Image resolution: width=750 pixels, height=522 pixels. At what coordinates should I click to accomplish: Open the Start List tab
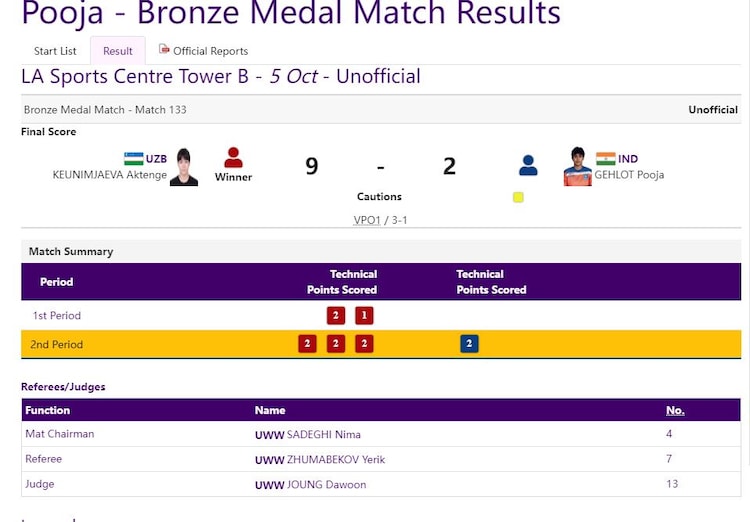click(55, 51)
